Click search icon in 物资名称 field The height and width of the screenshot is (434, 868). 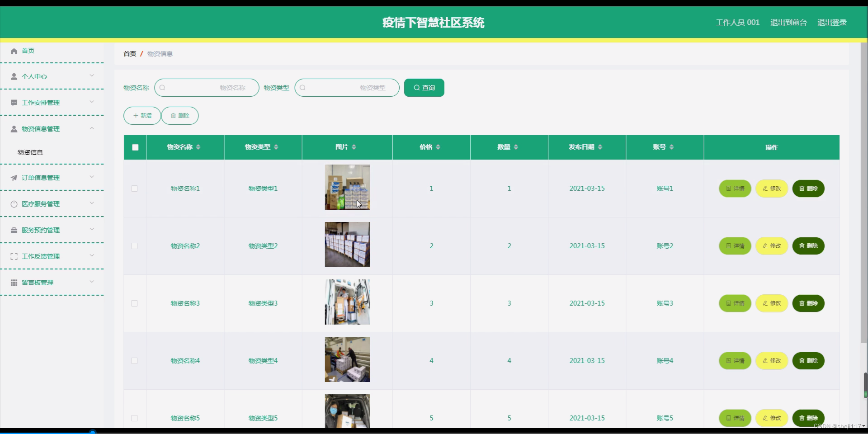coord(162,88)
